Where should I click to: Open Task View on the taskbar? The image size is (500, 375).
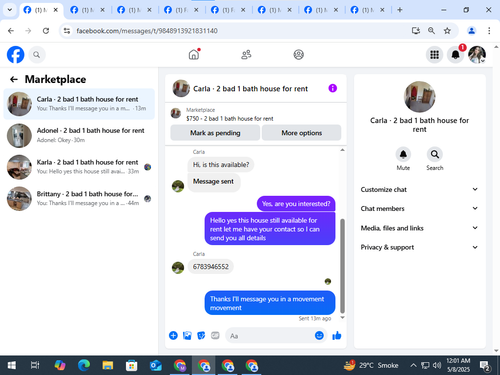(35, 365)
